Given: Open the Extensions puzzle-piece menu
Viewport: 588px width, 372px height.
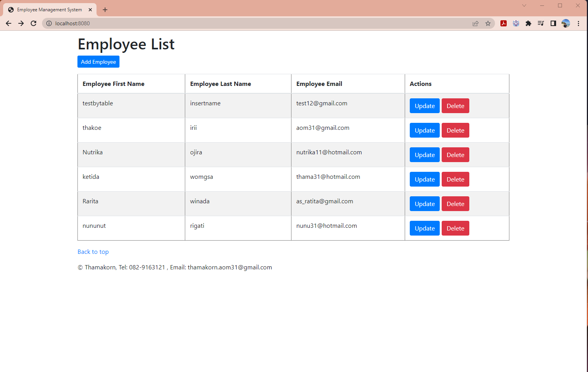Looking at the screenshot, I should coord(528,23).
